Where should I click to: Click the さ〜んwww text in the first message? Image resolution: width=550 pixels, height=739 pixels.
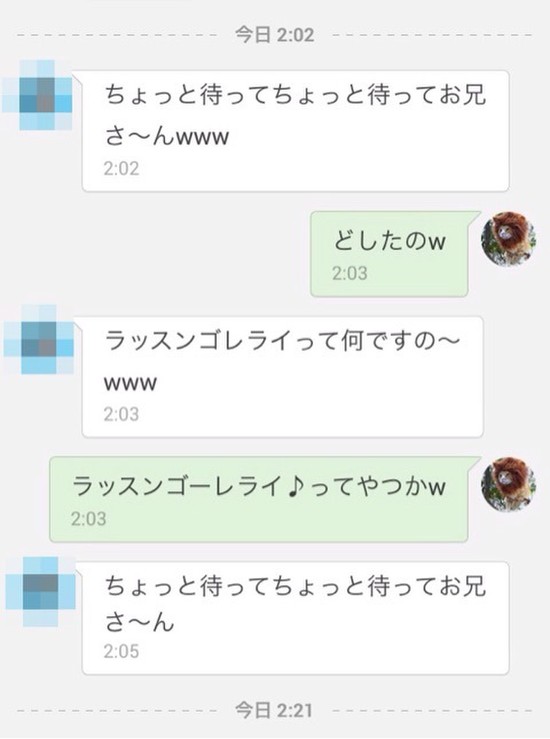tap(167, 137)
